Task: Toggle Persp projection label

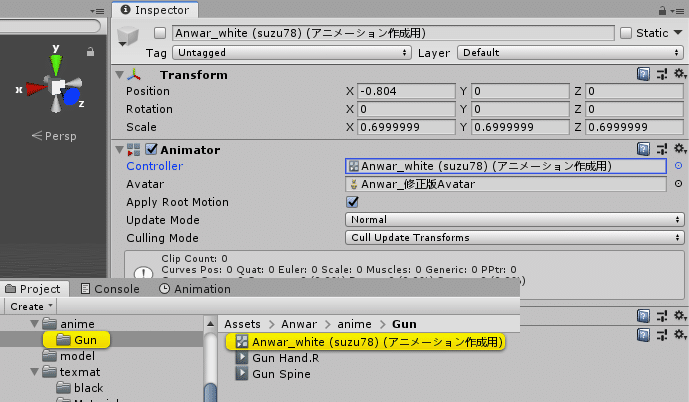Action: [54, 136]
